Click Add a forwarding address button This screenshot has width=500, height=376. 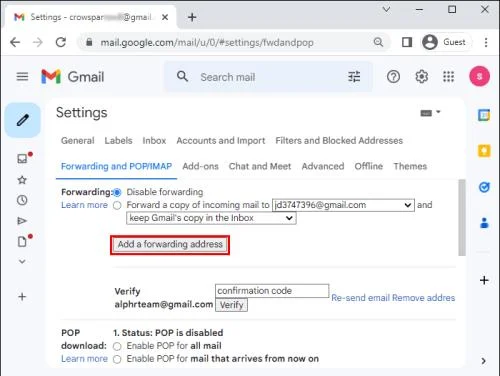(x=170, y=245)
